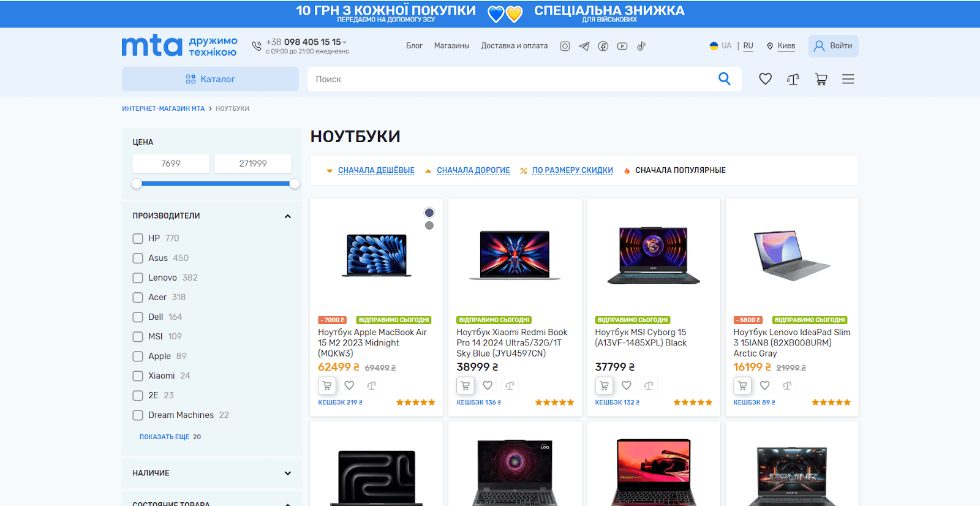Click the Войти login button
This screenshot has height=506, width=980.
(833, 46)
